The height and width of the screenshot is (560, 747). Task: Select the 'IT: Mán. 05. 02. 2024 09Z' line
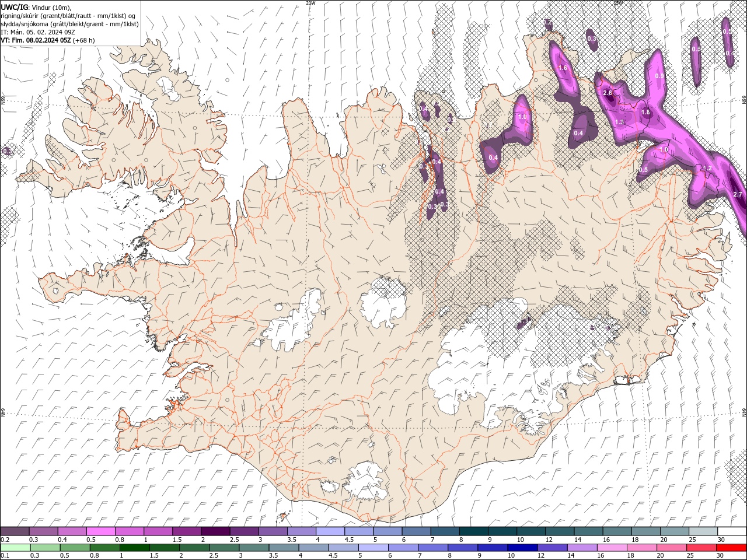click(39, 32)
